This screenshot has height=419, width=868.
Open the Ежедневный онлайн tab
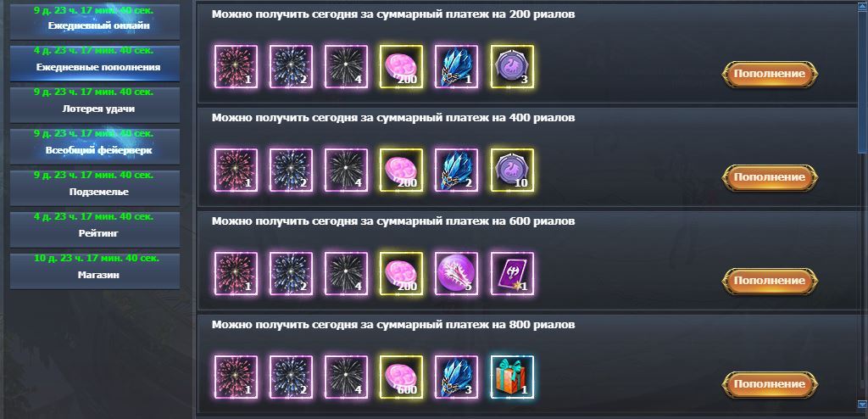point(95,21)
